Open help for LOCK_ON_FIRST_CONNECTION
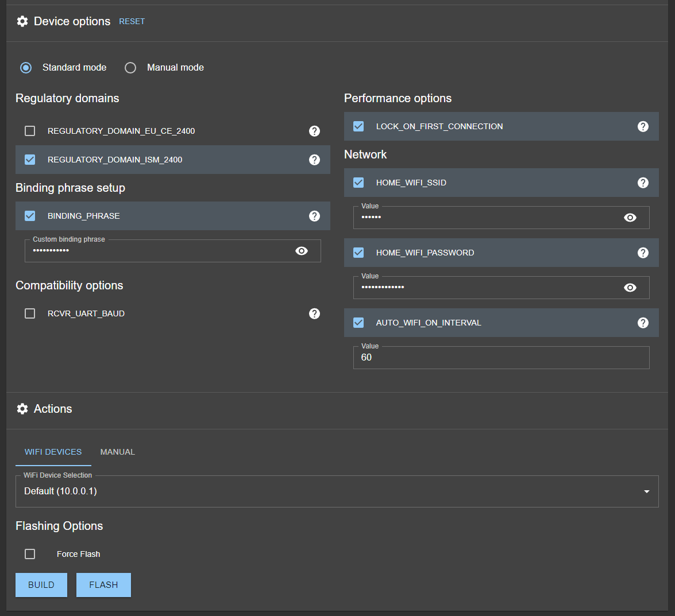Screen dimensions: 675x616 [x=643, y=126]
